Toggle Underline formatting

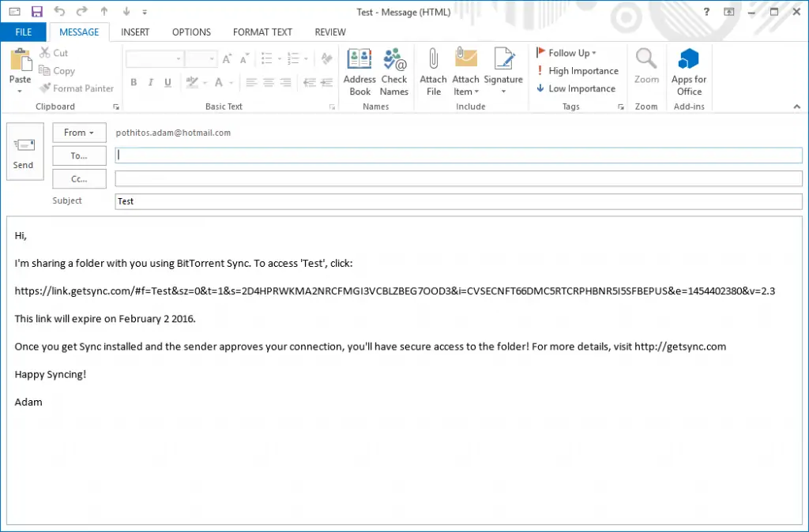point(167,82)
